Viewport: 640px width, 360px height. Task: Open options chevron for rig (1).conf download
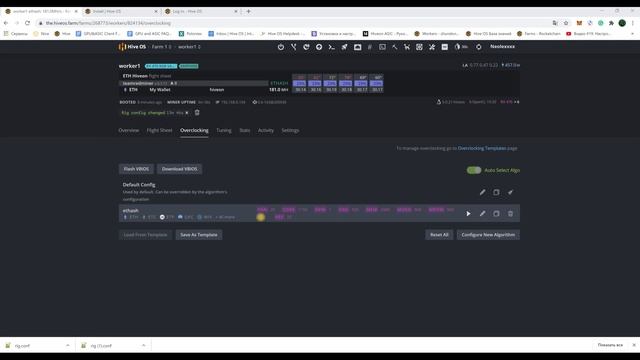(144, 345)
